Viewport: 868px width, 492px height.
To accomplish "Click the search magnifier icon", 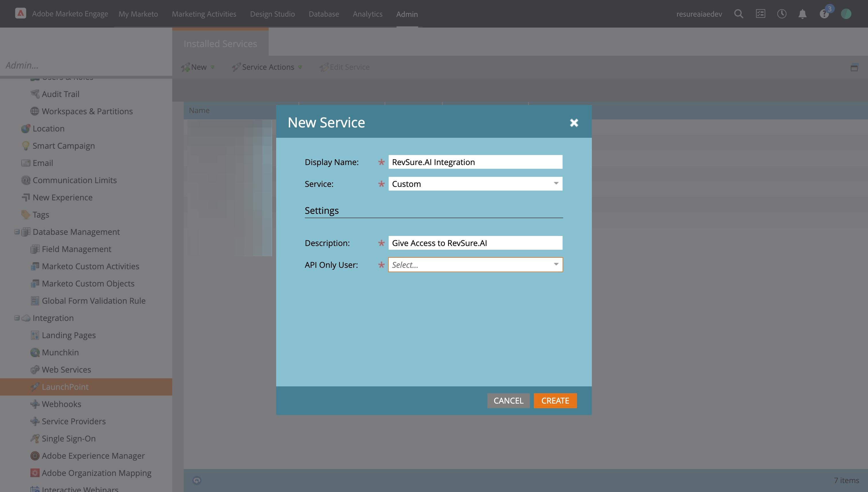I will click(739, 14).
